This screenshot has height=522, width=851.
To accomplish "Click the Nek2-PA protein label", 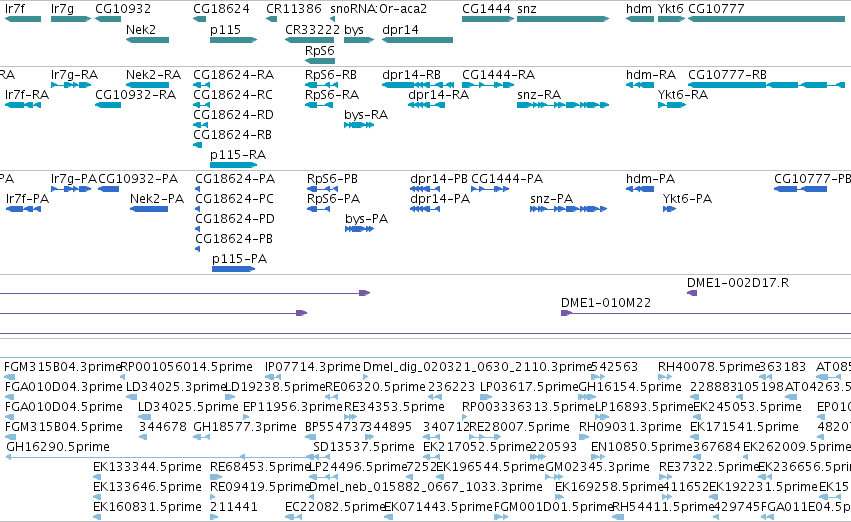I will pos(157,199).
